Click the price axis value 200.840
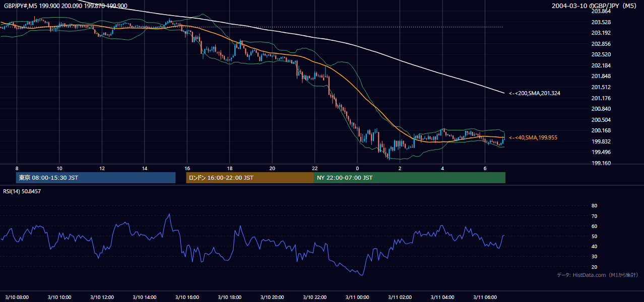This screenshot has width=644, height=302. [601, 109]
